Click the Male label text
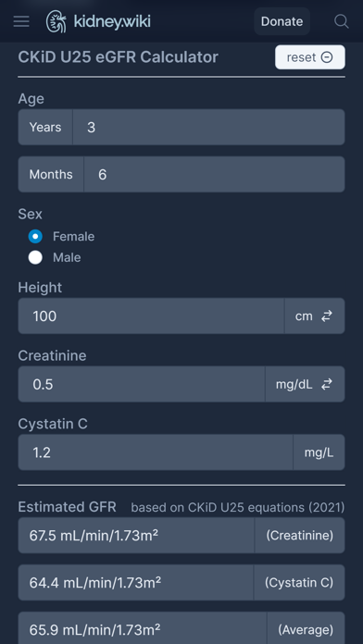This screenshot has height=644, width=363. (67, 257)
